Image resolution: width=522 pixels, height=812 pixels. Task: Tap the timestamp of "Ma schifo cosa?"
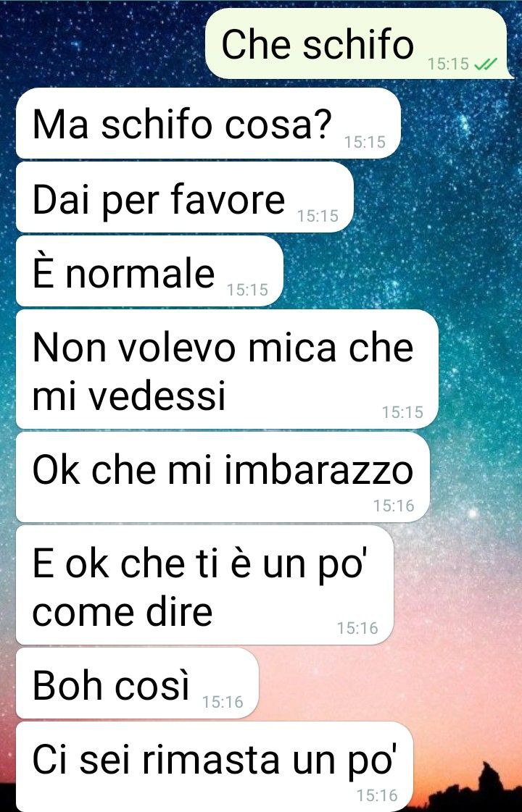(x=365, y=141)
